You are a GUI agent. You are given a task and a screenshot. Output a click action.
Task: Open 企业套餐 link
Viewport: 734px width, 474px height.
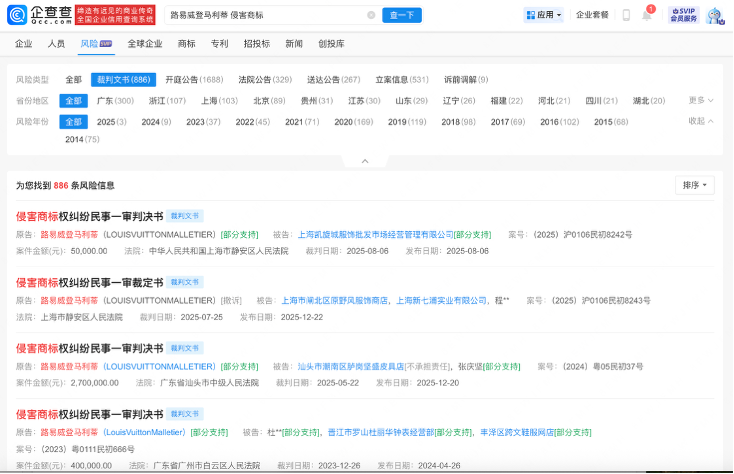(592, 15)
